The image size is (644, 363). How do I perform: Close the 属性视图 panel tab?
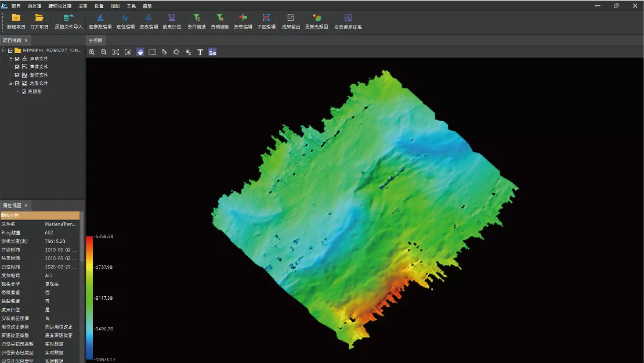click(x=26, y=206)
